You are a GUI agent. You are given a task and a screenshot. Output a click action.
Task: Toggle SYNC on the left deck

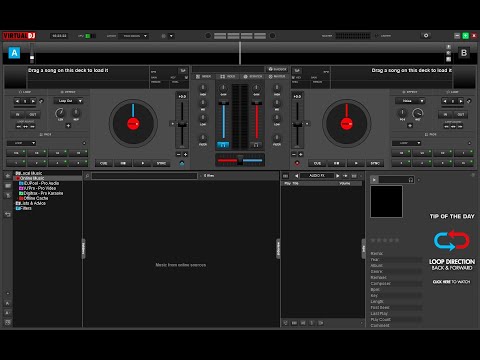(x=161, y=163)
